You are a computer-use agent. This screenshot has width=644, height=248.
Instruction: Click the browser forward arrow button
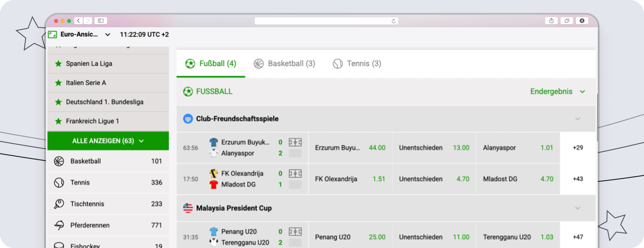coord(88,21)
